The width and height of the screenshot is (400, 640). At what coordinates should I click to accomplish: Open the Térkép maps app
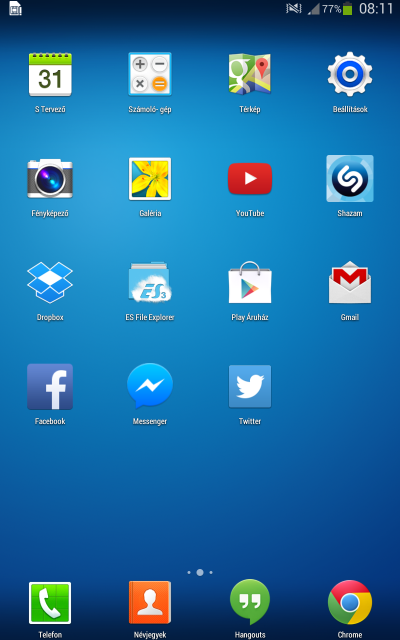(x=250, y=75)
